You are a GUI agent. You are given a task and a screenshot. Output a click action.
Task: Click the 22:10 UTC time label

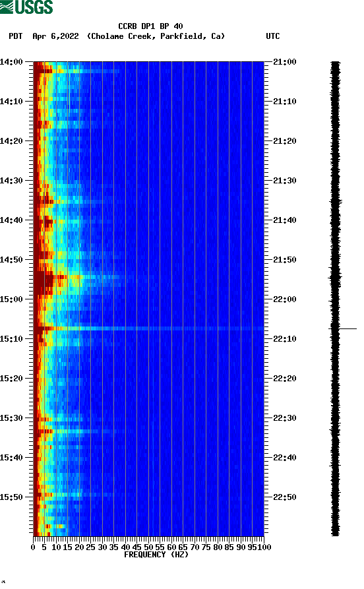[x=285, y=339]
